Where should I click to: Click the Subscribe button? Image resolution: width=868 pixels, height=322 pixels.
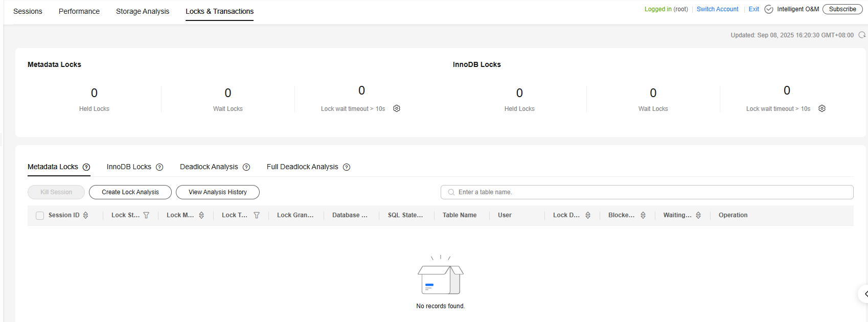point(842,9)
